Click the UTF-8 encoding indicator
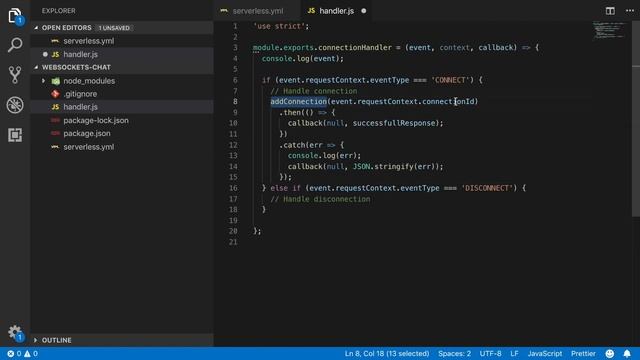The image size is (640, 360). [490, 353]
